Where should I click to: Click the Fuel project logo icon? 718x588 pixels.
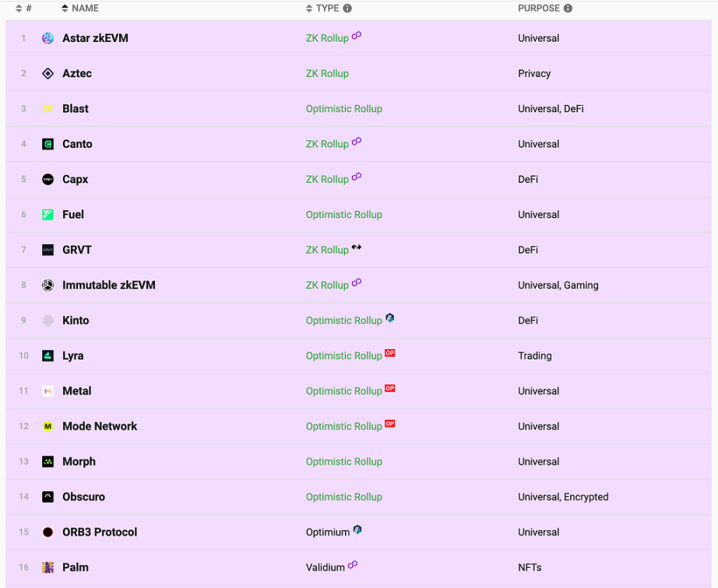pyautogui.click(x=48, y=214)
